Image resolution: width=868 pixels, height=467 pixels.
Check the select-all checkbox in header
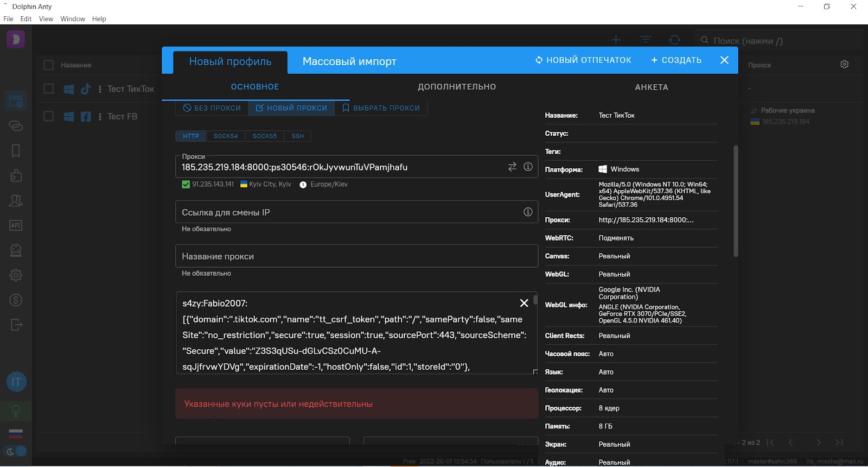48,65
